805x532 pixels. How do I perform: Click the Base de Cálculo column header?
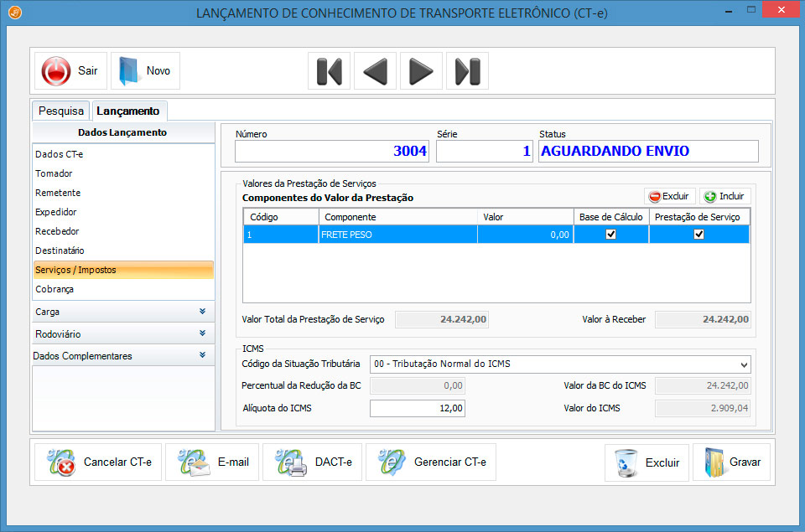611,217
